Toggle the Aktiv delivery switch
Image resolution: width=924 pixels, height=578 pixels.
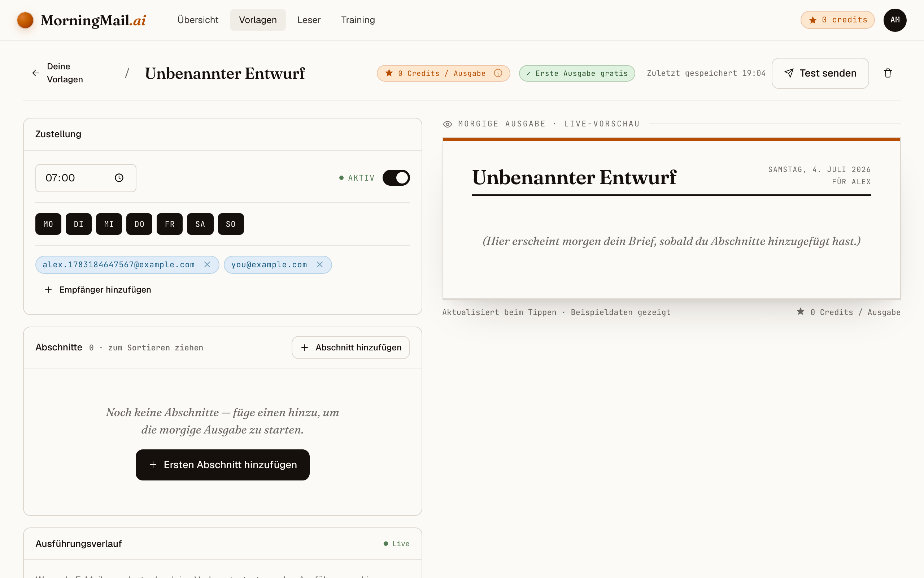tap(396, 178)
